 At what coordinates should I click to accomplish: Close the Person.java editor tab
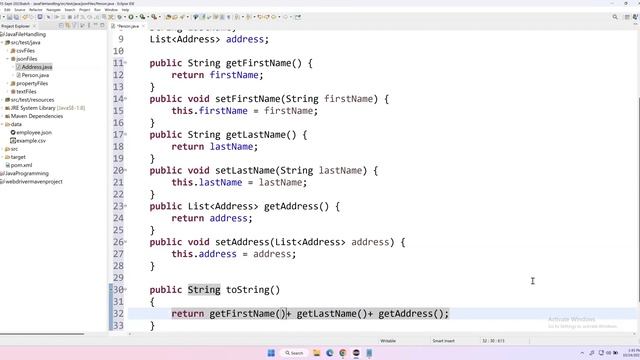143,26
